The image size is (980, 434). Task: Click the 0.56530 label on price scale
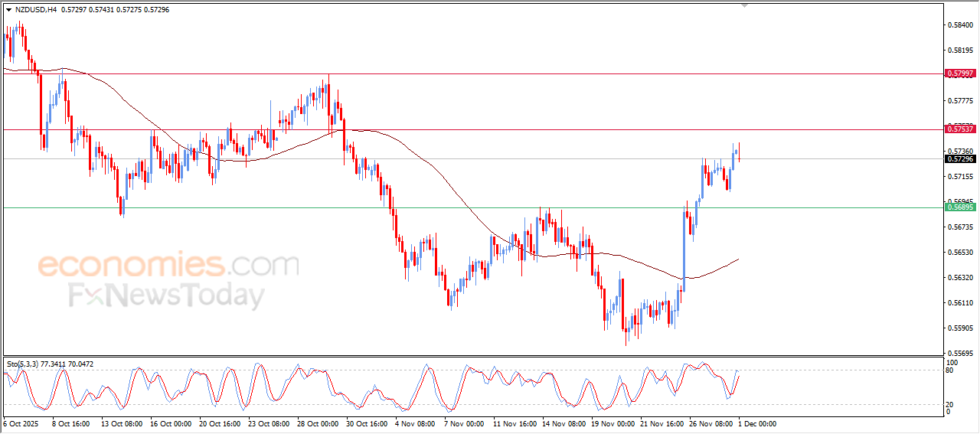pyautogui.click(x=960, y=253)
